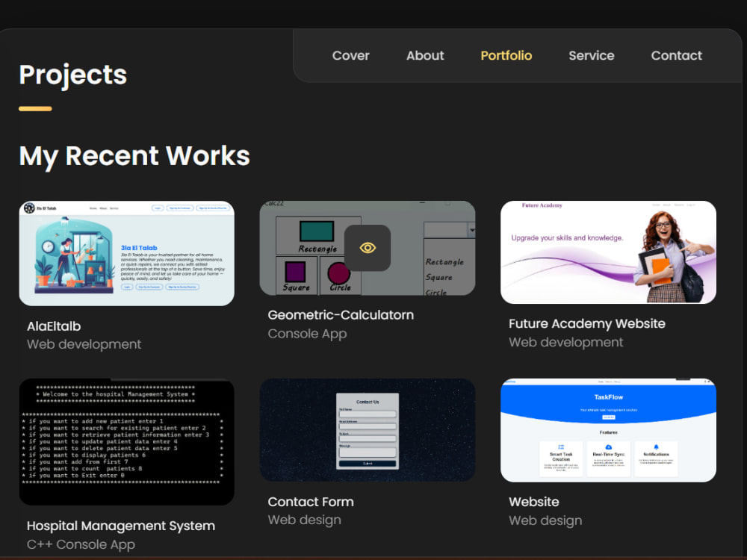This screenshot has width=747, height=560.
Task: Click the Hospital Management System title
Action: 121,526
